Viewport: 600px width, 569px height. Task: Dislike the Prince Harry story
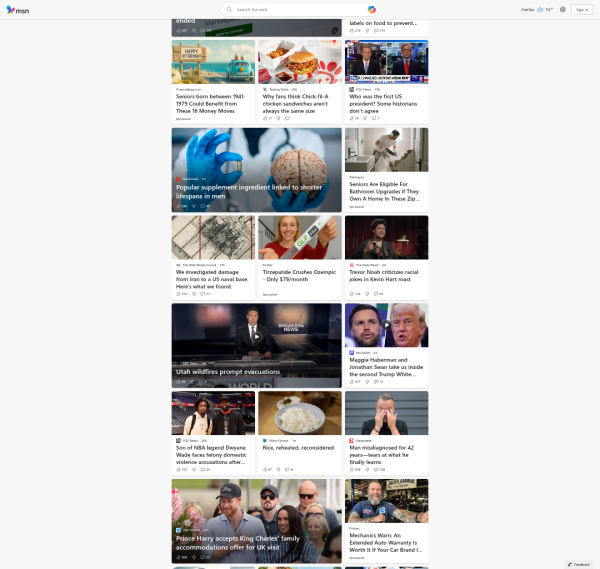194,558
